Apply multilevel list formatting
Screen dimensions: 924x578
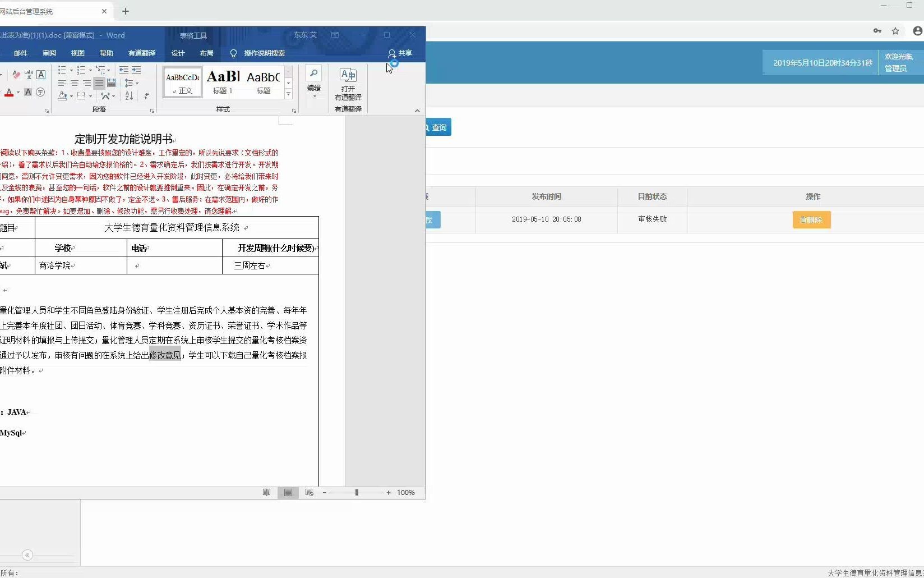[100, 70]
